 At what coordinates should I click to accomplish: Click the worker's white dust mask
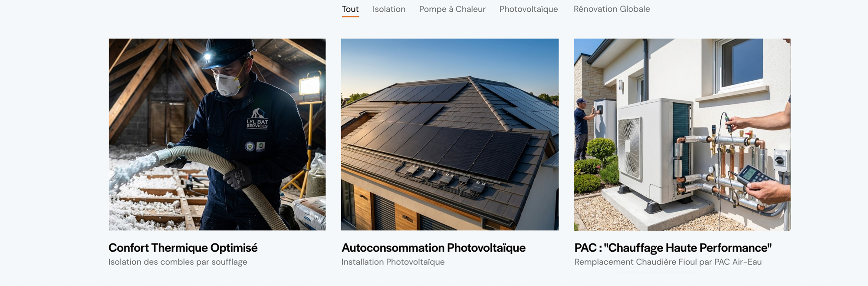[227, 85]
